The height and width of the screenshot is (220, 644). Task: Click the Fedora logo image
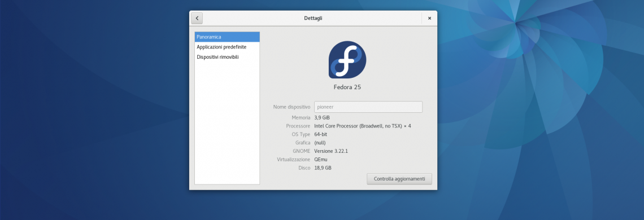coord(347,60)
